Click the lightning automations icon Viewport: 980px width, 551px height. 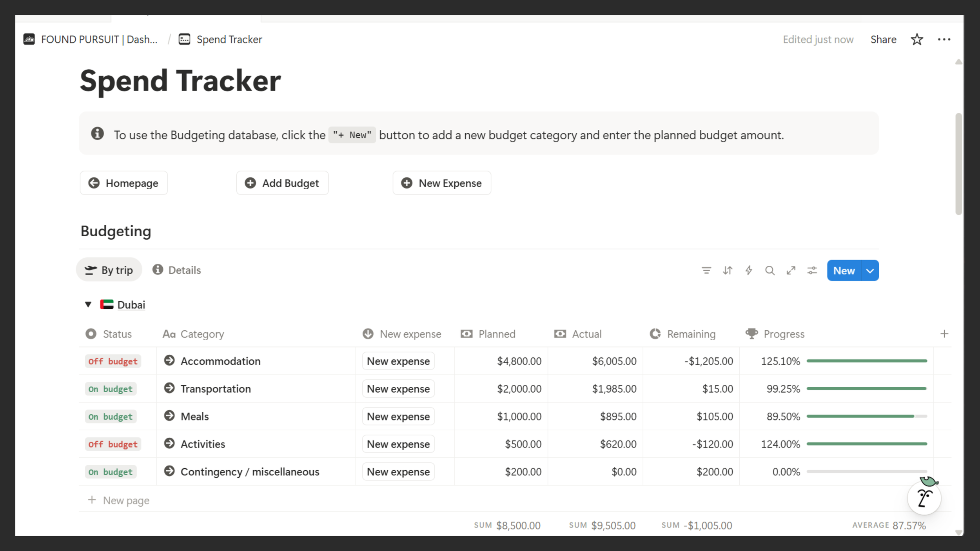749,270
